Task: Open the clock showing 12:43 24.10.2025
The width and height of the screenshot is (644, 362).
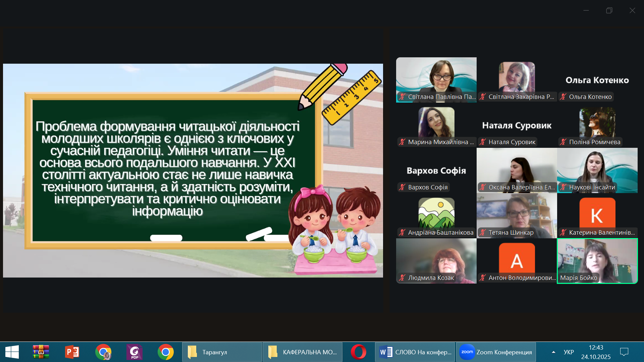Action: [x=596, y=352]
